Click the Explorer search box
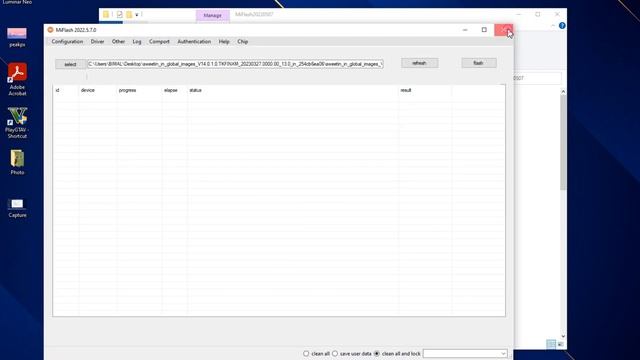Image resolution: width=640 pixels, height=360 pixels. point(537,78)
